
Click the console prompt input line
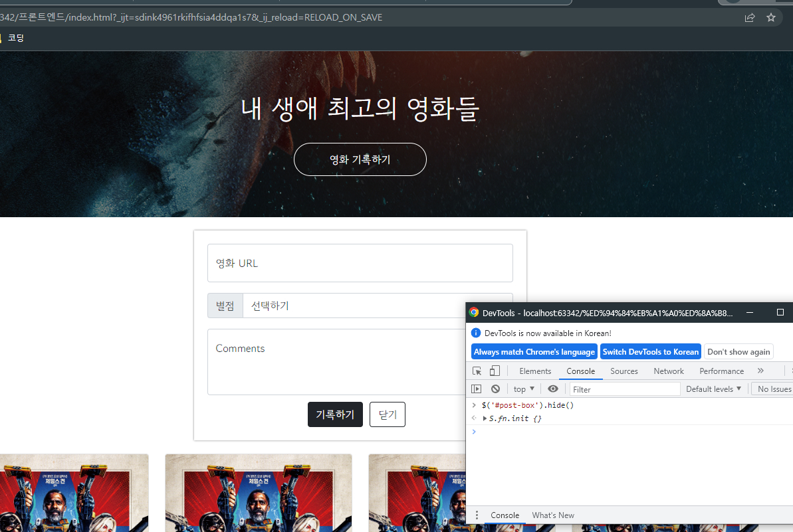pos(629,432)
